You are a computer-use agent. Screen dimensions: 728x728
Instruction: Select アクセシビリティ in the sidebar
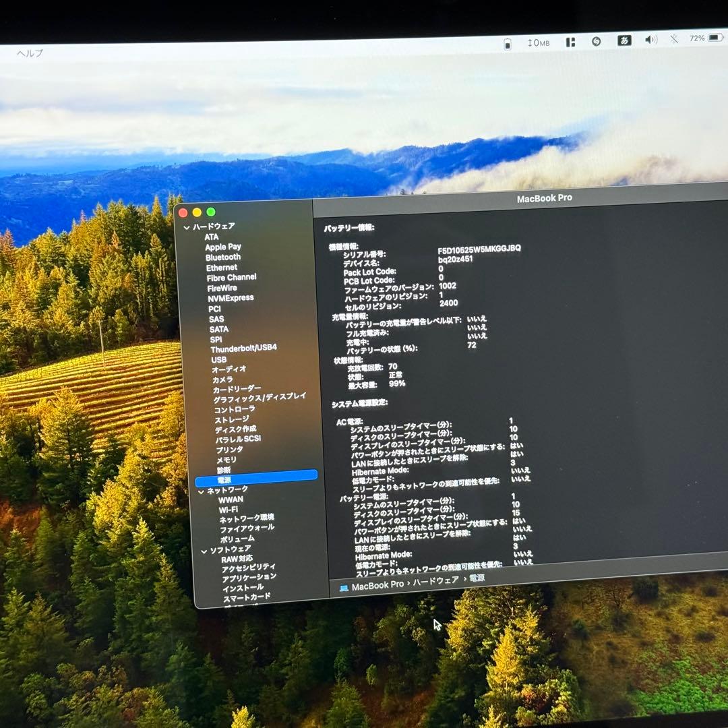[248, 568]
